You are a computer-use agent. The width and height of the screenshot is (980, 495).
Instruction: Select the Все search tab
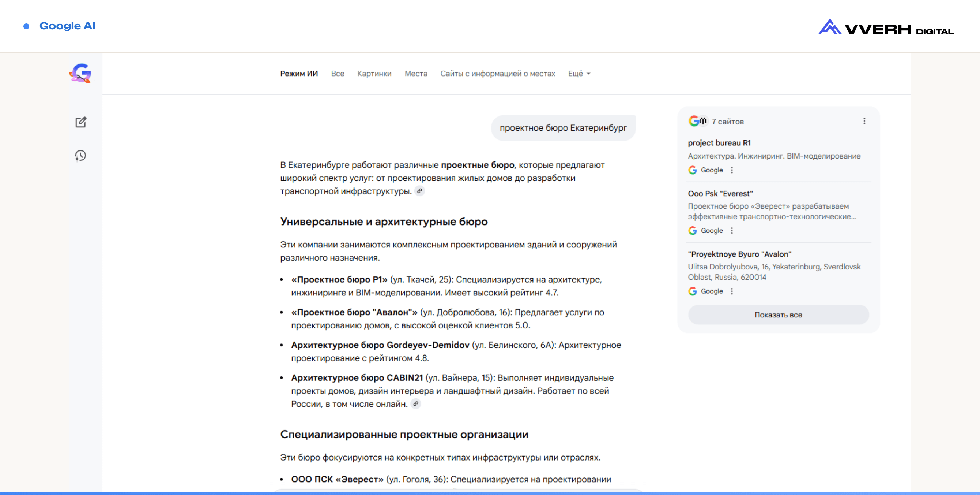(x=338, y=74)
